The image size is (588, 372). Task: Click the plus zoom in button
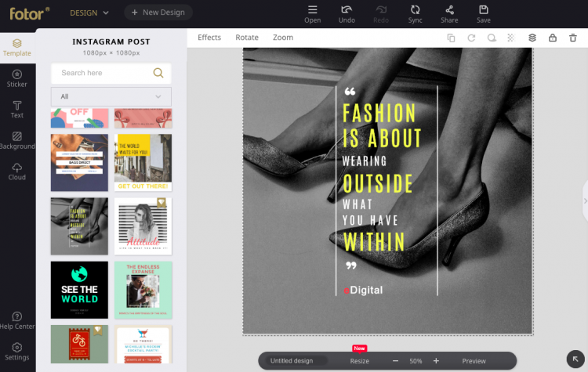(436, 361)
